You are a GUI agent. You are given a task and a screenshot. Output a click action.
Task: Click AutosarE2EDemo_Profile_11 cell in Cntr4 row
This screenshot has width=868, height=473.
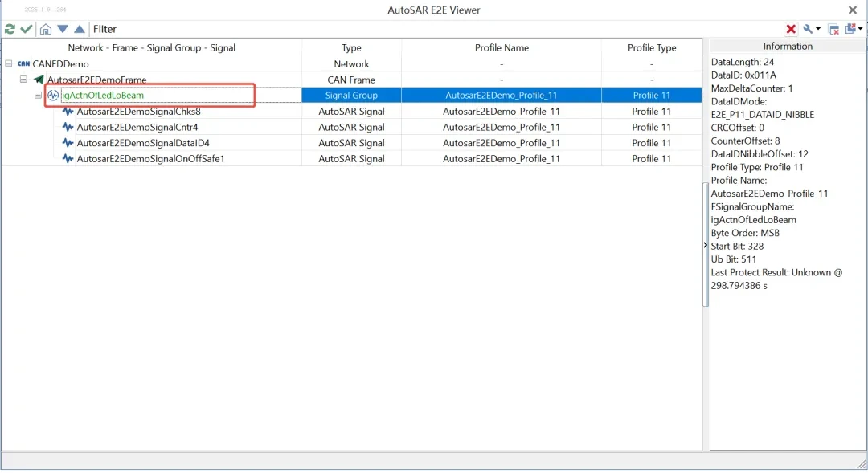point(502,127)
